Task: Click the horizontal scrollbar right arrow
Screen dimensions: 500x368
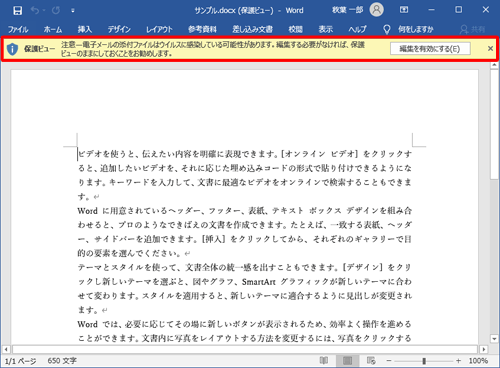Action: [x=484, y=349]
